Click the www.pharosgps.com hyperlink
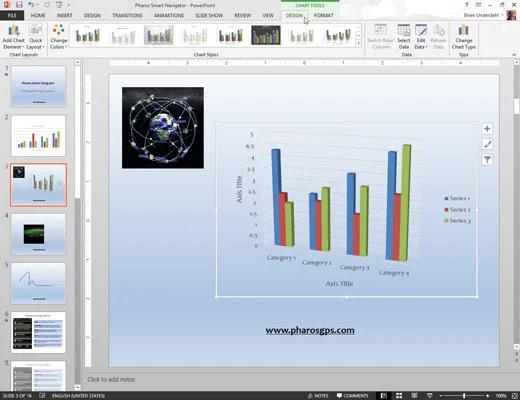 310,330
